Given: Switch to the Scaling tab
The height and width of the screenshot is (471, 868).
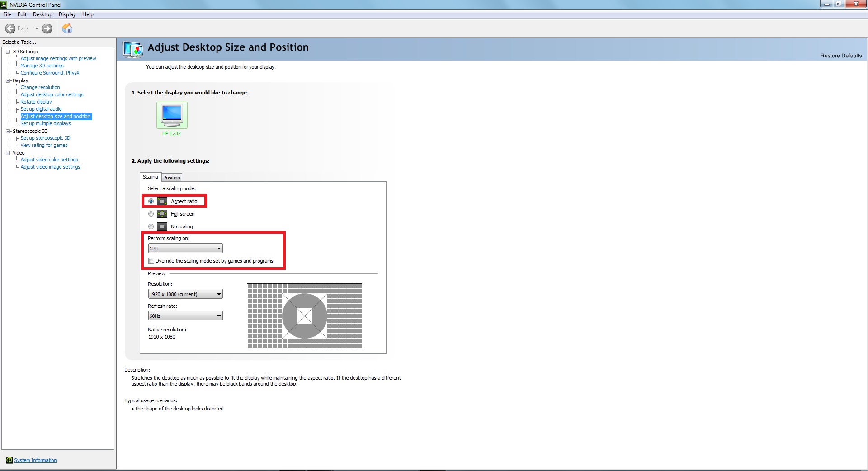Looking at the screenshot, I should 151,177.
